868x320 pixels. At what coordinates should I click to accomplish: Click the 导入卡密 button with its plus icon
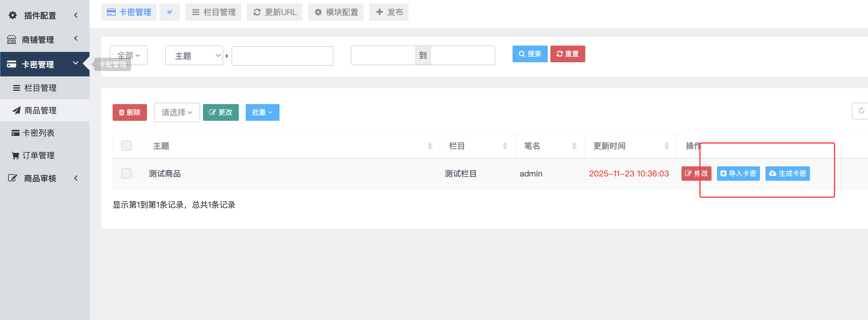click(738, 174)
